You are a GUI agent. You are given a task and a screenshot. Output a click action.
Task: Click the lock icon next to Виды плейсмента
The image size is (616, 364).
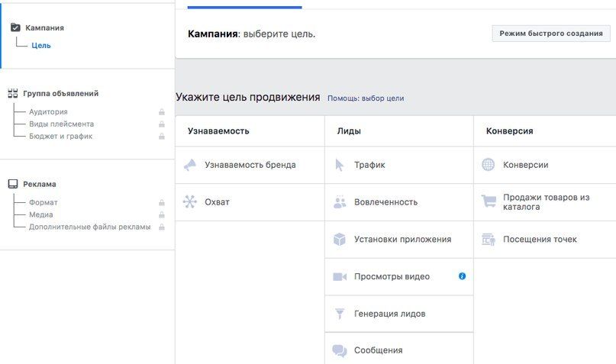[162, 124]
